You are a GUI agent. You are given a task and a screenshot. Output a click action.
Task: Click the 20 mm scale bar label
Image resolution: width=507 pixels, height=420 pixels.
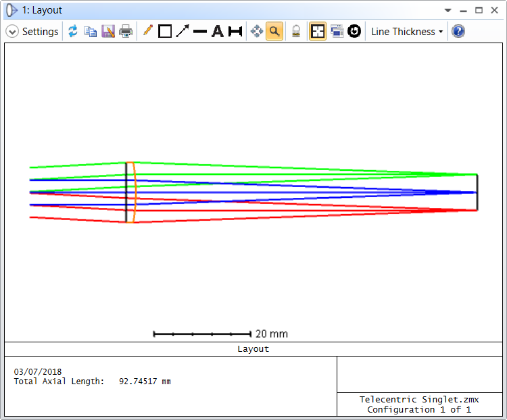272,334
